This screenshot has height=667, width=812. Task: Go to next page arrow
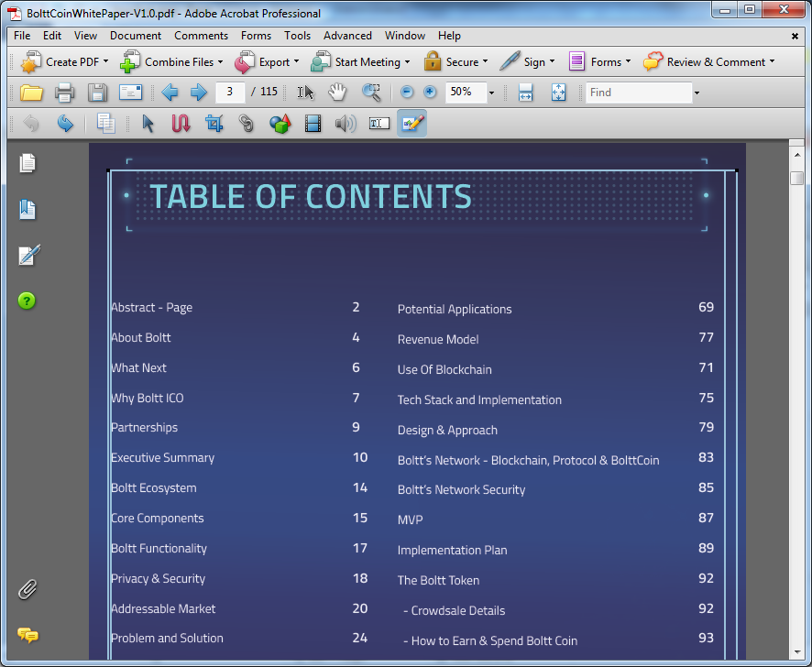tap(198, 93)
